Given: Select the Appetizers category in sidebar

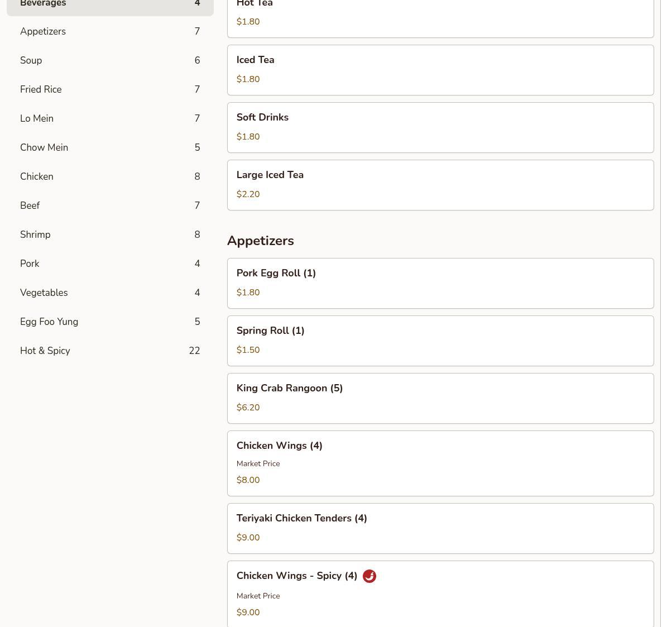Looking at the screenshot, I should [x=110, y=32].
